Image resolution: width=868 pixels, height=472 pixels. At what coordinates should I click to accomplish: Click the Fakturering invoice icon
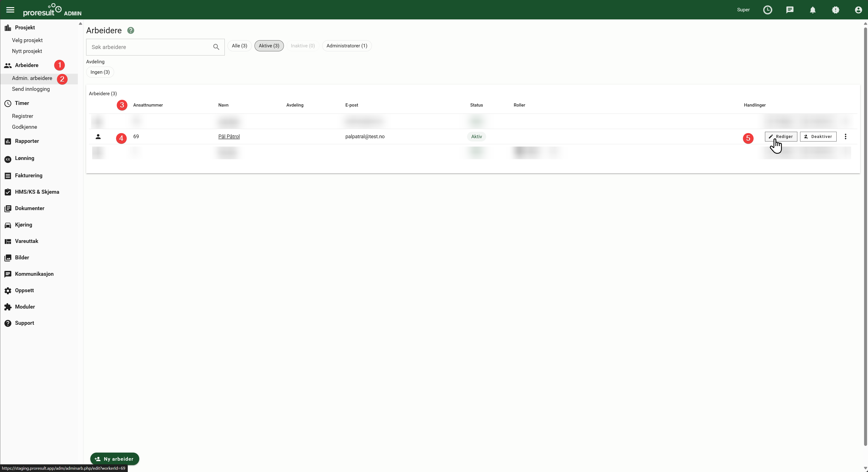[x=8, y=176]
